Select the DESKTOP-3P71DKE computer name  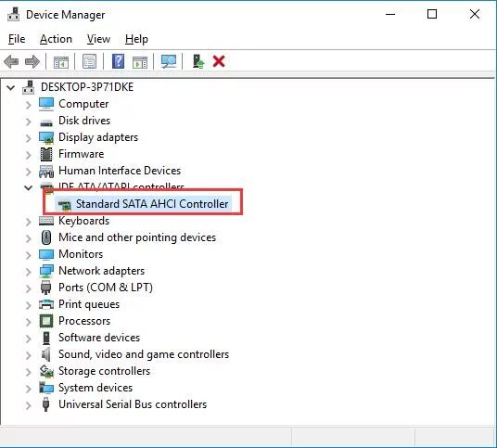click(x=87, y=87)
